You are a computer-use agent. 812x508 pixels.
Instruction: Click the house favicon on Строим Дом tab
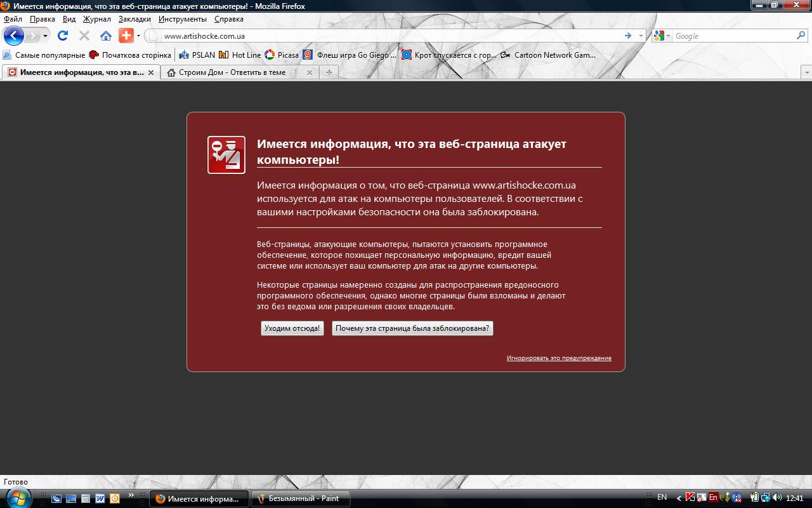click(x=171, y=72)
